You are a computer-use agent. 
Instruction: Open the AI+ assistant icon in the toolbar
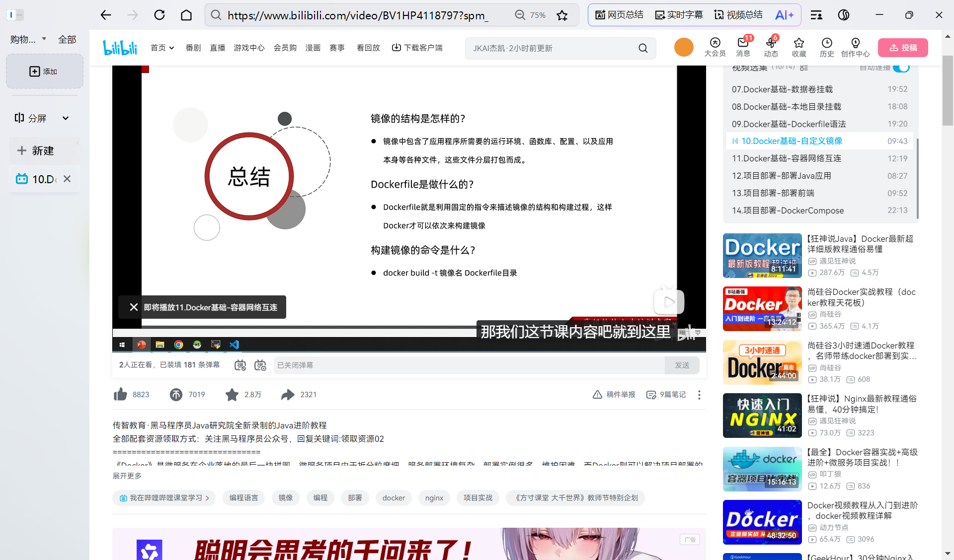coord(784,14)
